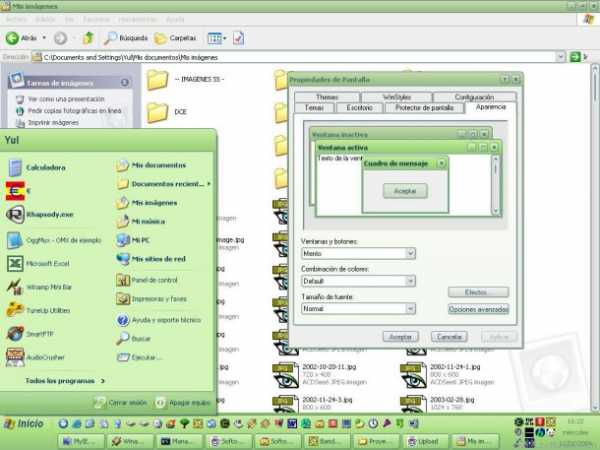
Task: Switch to WinStyles tab
Action: [x=397, y=97]
